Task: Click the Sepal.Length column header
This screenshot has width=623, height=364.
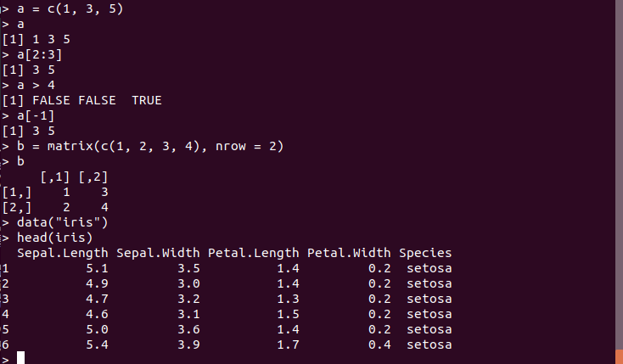Action: pos(63,254)
